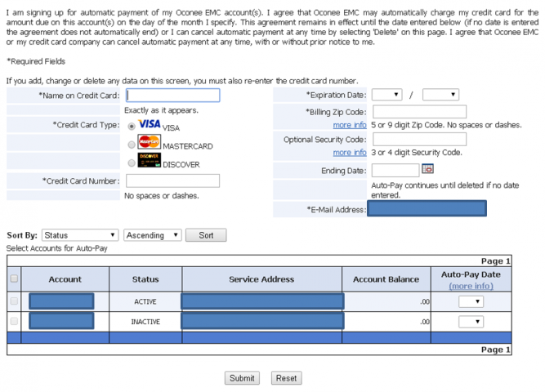Click the Account column header
This screenshot has height=392, width=545.
[65, 279]
